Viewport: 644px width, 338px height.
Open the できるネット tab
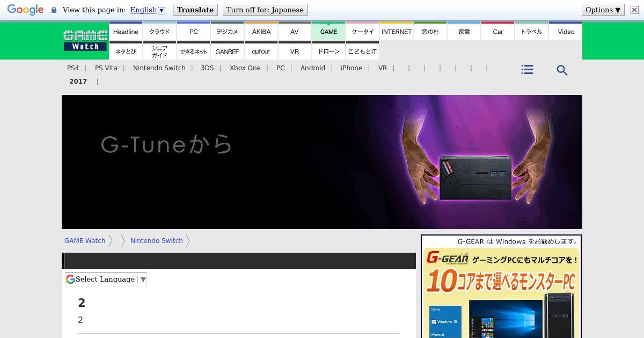[x=193, y=52]
